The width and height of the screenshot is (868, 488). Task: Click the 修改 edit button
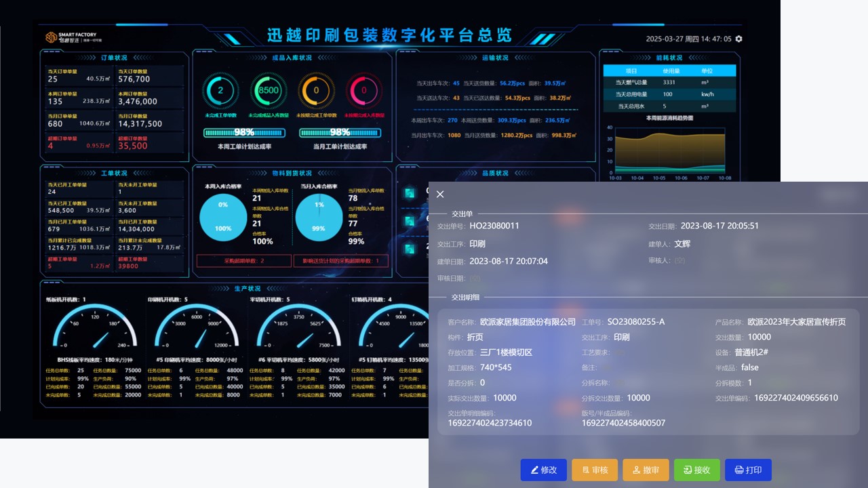543,470
